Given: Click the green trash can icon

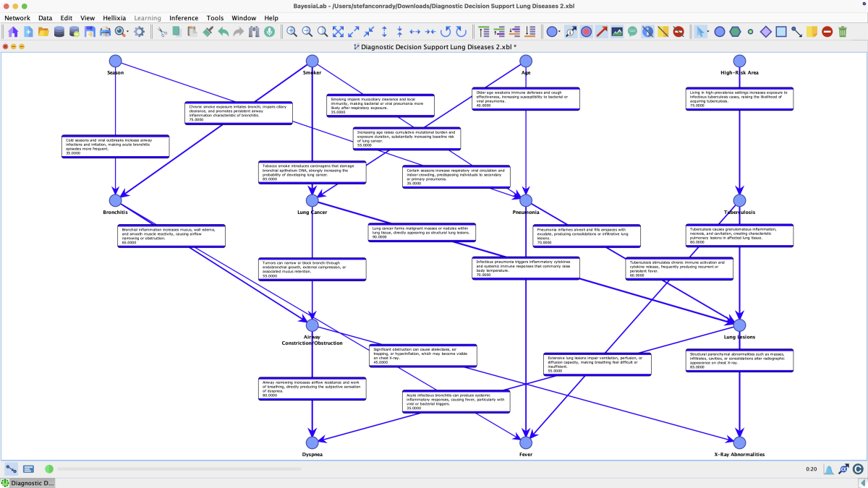Looking at the screenshot, I should (843, 32).
